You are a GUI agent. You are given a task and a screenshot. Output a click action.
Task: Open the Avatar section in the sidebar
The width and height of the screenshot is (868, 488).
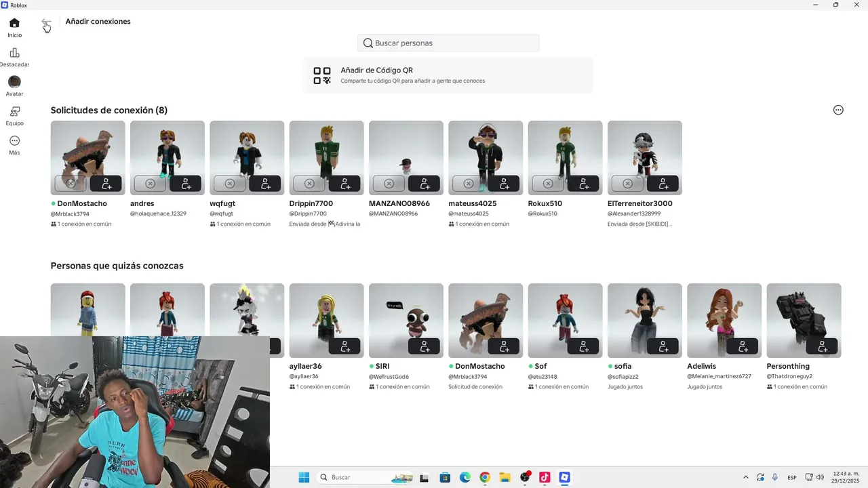(x=14, y=87)
